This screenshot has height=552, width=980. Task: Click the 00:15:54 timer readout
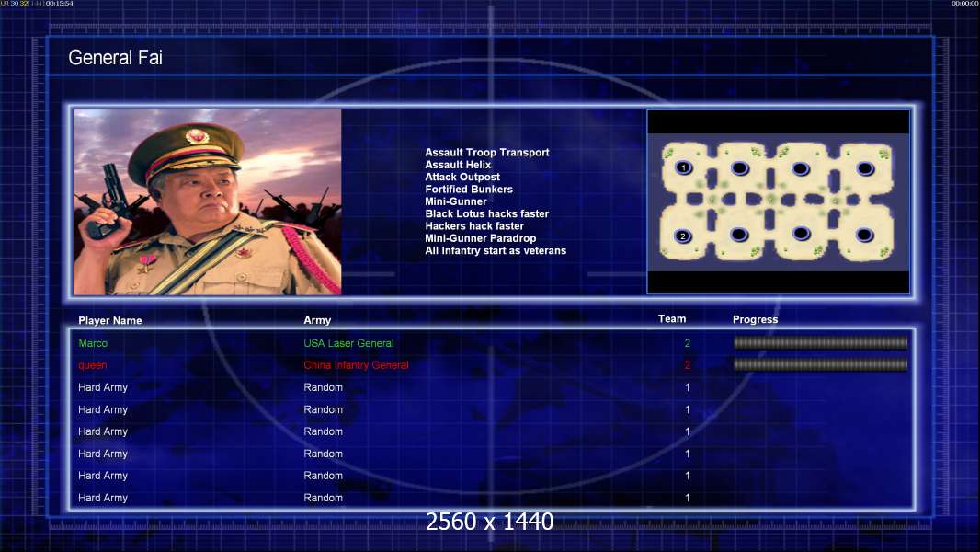(60, 3)
